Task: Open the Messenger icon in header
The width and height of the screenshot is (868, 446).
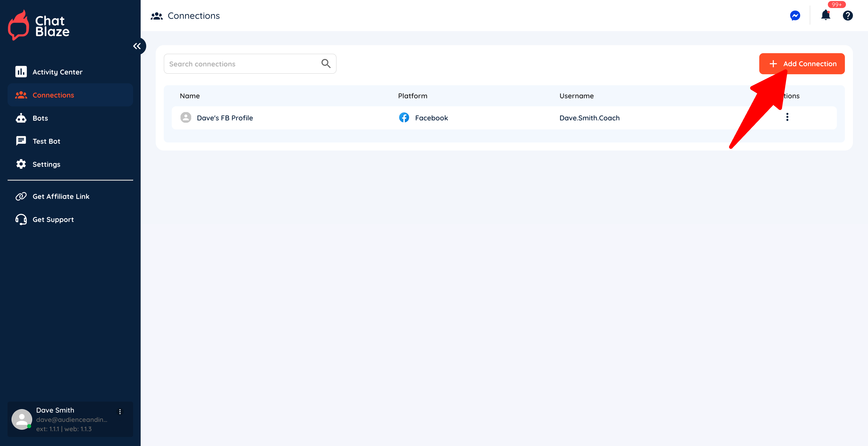Action: [x=795, y=16]
